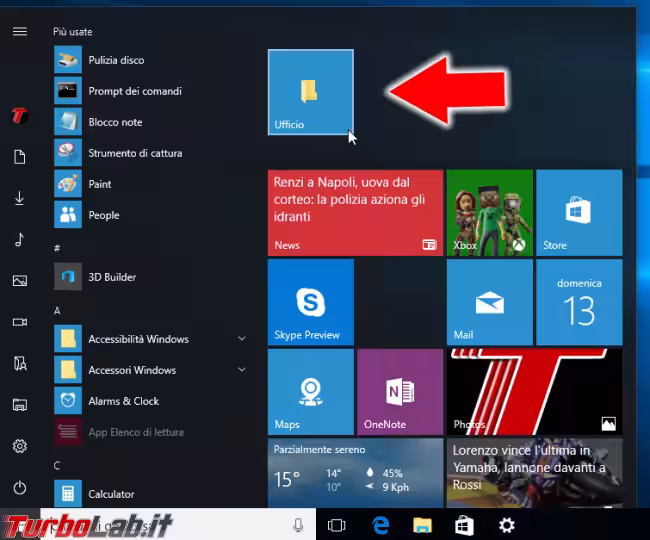Viewport: 650px width, 540px height.
Task: Open Pictures icon in Start sidebar
Action: tap(19, 281)
